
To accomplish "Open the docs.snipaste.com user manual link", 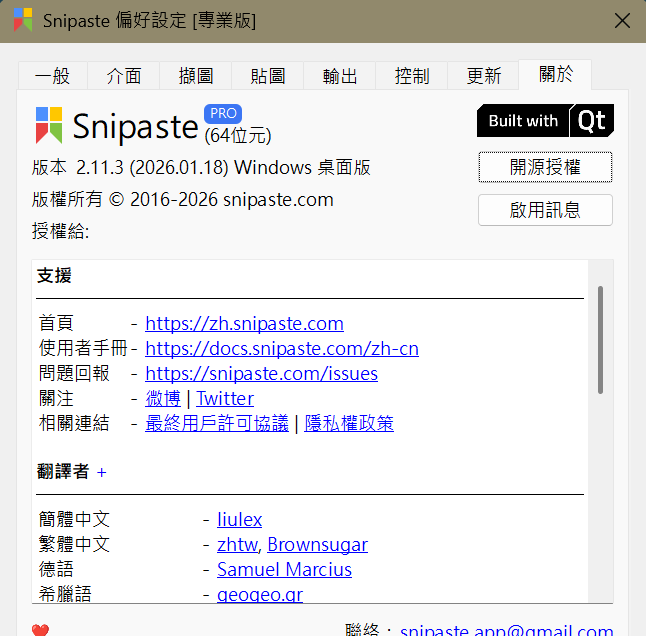I will [x=282, y=349].
